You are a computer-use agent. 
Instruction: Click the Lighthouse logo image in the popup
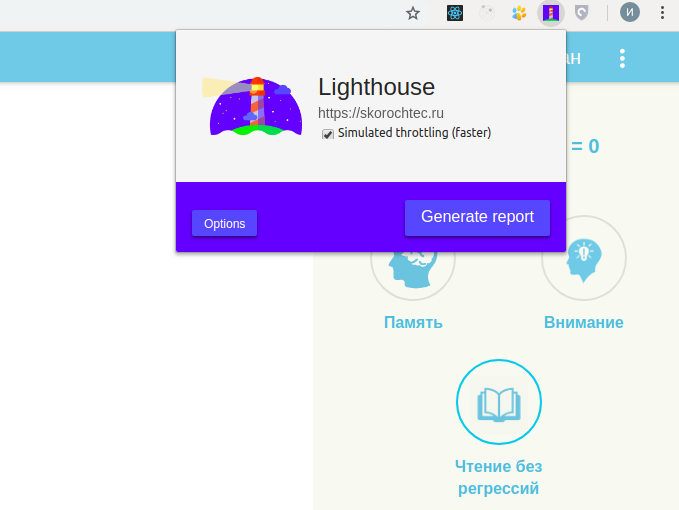click(252, 106)
